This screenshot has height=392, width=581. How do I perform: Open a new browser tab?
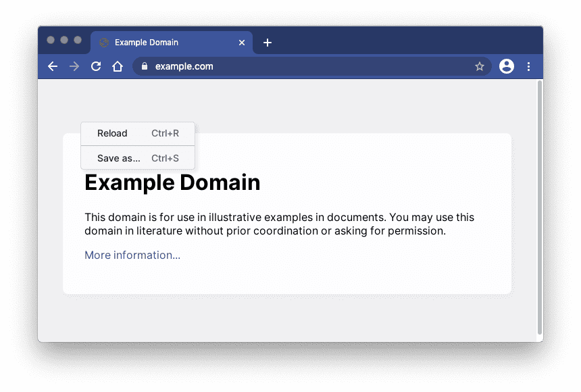tap(267, 42)
